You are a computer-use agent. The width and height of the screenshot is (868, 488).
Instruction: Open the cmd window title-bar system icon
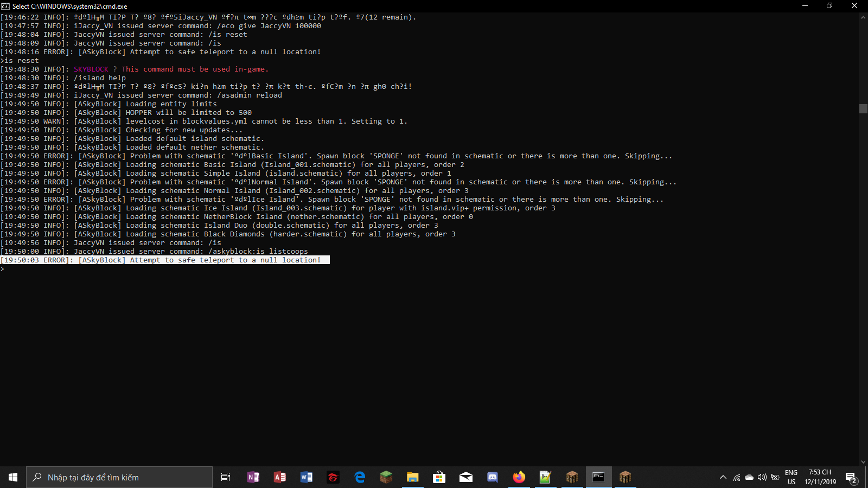[x=5, y=6]
